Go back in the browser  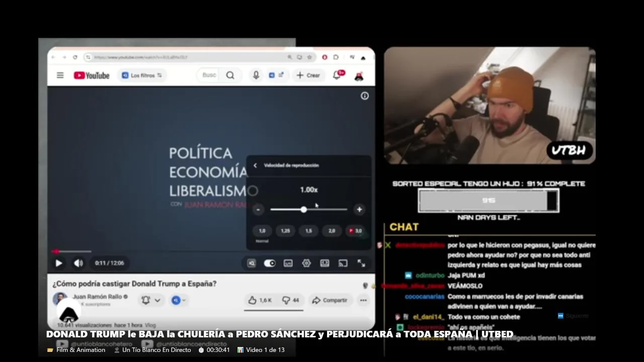coord(53,57)
